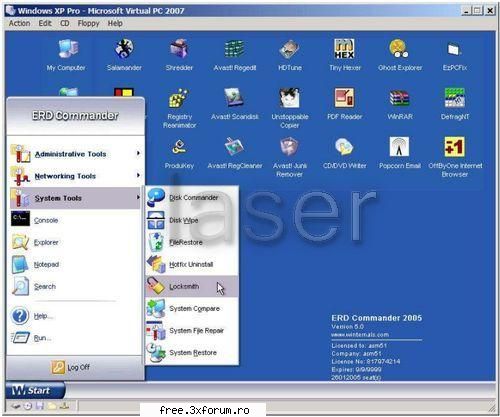The image size is (500, 417).
Task: Expand the Networking Tools submenu
Action: (75, 176)
